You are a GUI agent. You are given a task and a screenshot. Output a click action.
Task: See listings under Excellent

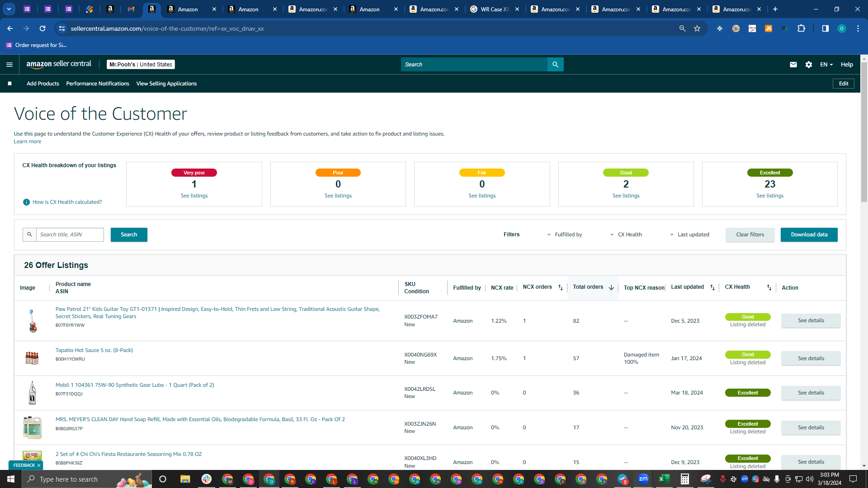click(x=770, y=196)
